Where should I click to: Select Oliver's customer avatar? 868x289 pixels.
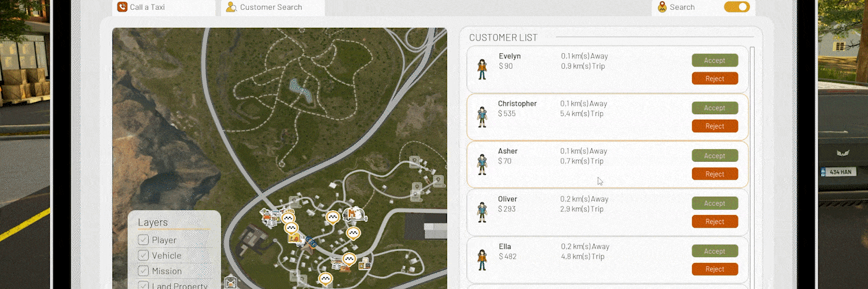point(481,212)
